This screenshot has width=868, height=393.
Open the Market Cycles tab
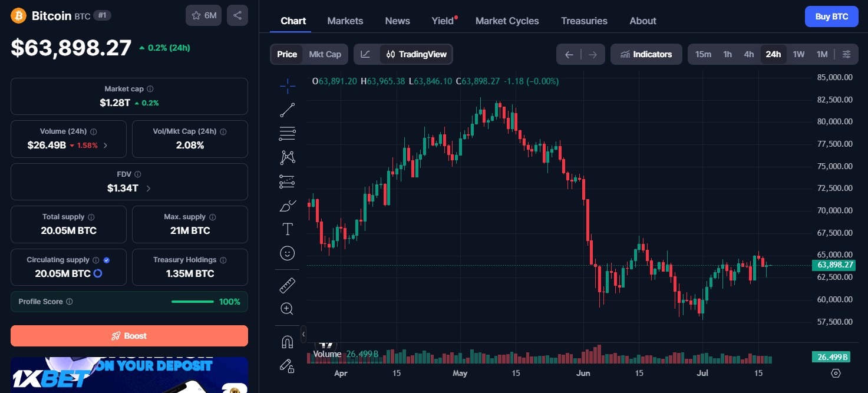coord(507,21)
